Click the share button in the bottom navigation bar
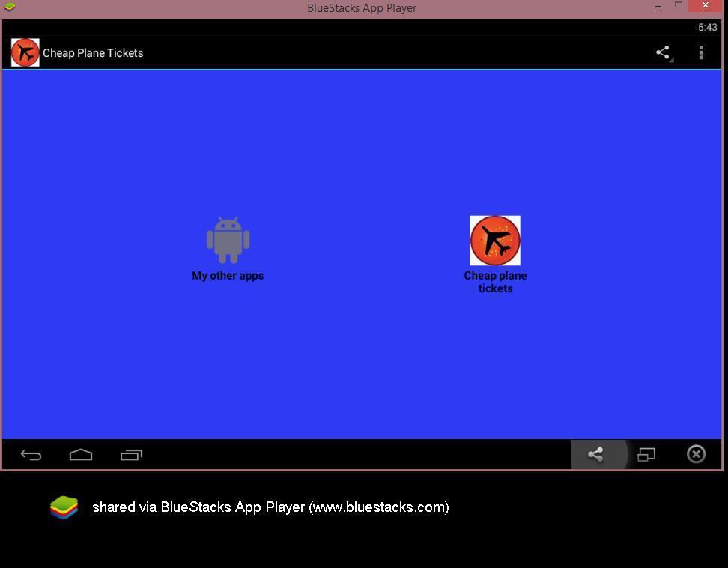Viewport: 728px width, 568px height. [x=596, y=455]
